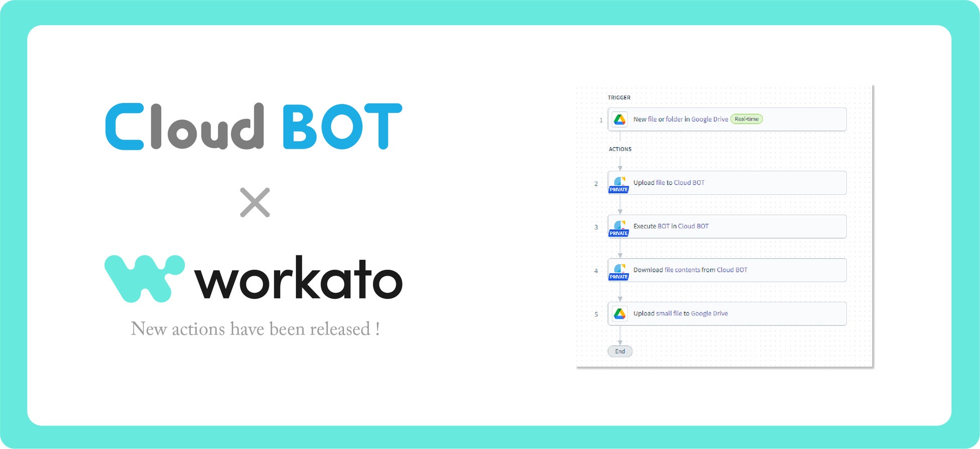980x449 pixels.
Task: Click the workato logo
Action: coord(254,279)
